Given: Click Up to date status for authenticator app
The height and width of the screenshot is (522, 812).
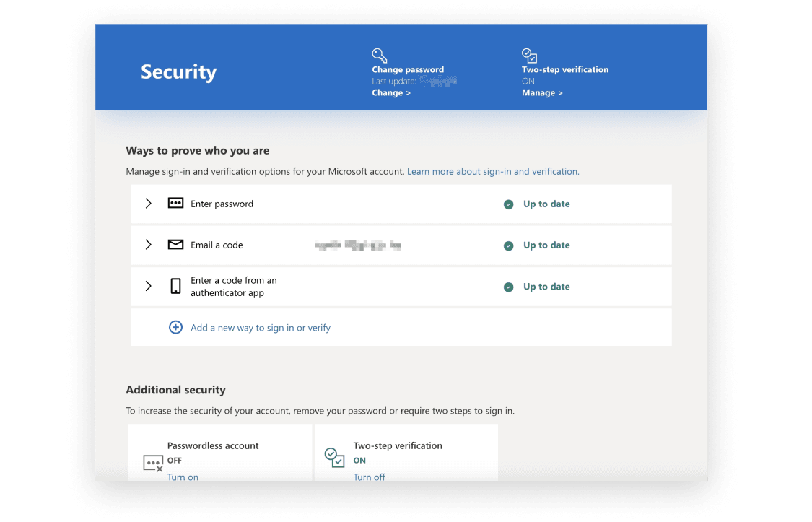Looking at the screenshot, I should [546, 287].
